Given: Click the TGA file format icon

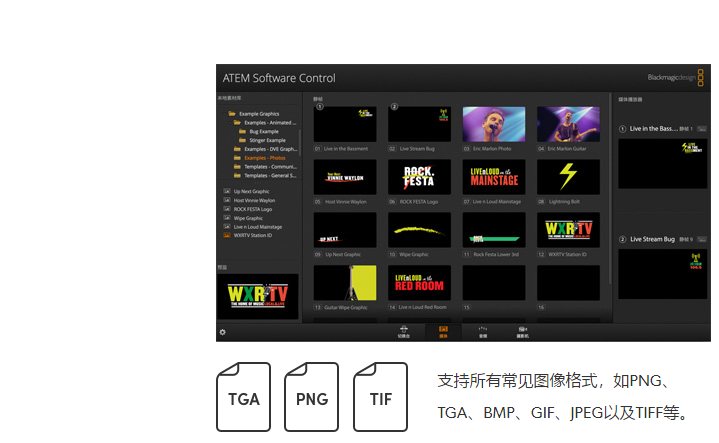Looking at the screenshot, I should tap(243, 397).
